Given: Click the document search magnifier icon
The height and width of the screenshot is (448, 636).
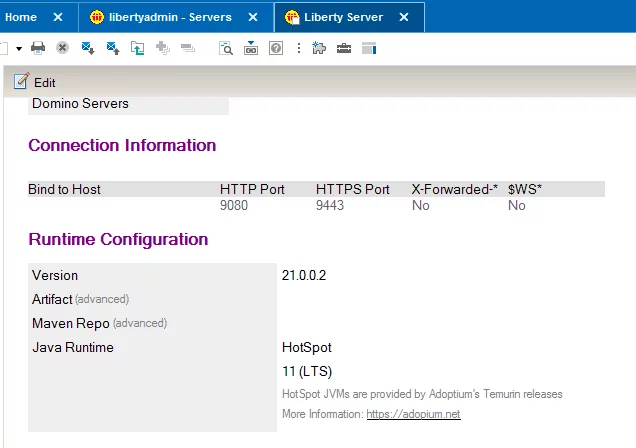Looking at the screenshot, I should pos(226,47).
